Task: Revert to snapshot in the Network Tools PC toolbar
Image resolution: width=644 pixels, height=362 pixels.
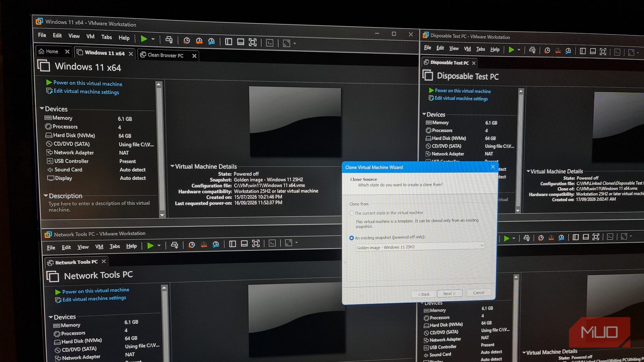Action: click(204, 244)
